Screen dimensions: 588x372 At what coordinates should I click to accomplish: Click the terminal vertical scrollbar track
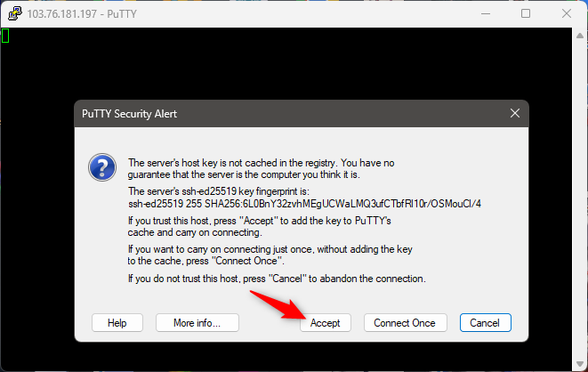click(x=580, y=199)
